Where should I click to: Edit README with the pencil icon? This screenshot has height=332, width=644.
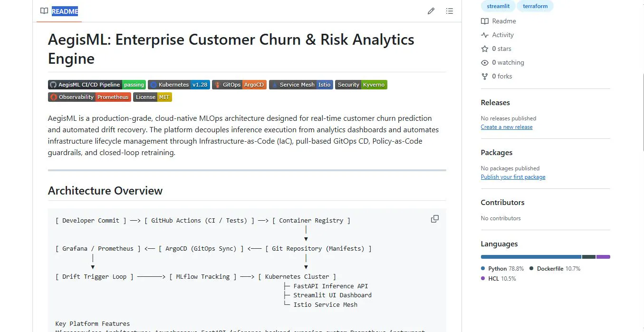[x=431, y=11]
